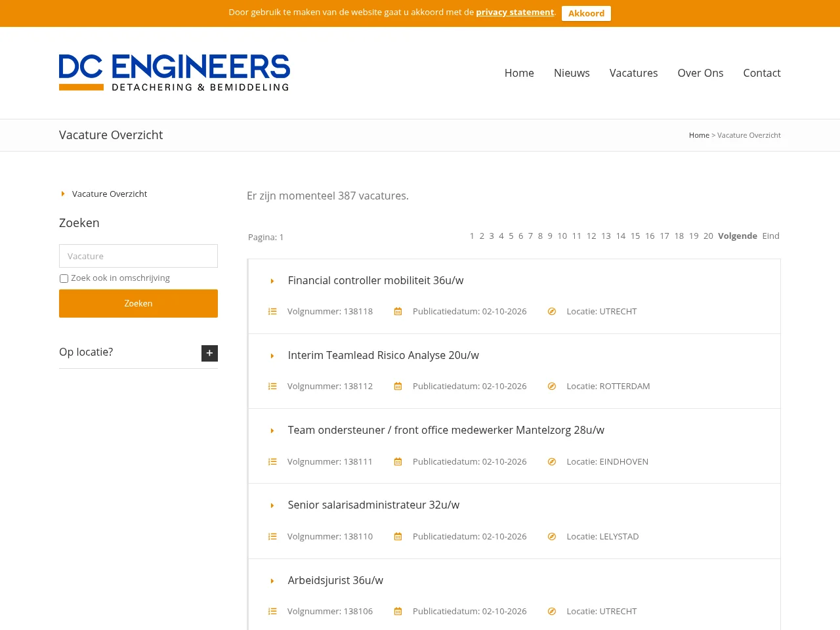840x630 pixels.
Task: Click the DC Engineers logo
Action: pos(175,73)
